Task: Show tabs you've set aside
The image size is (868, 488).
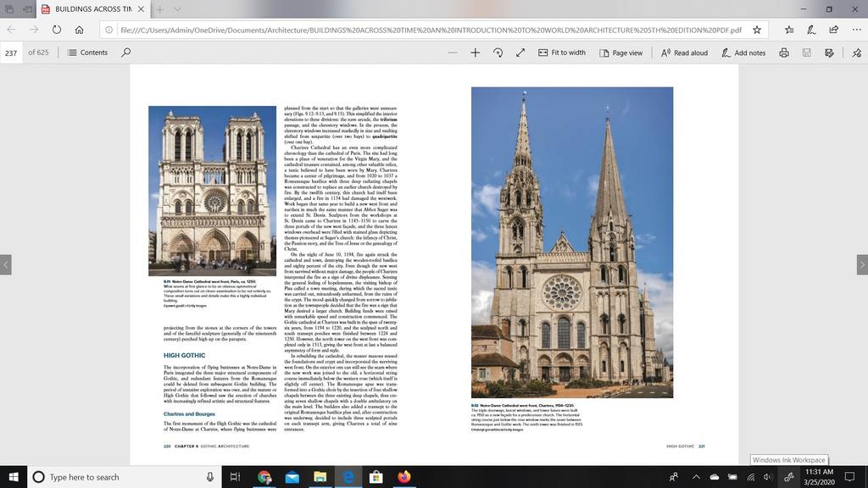Action: click(8, 8)
